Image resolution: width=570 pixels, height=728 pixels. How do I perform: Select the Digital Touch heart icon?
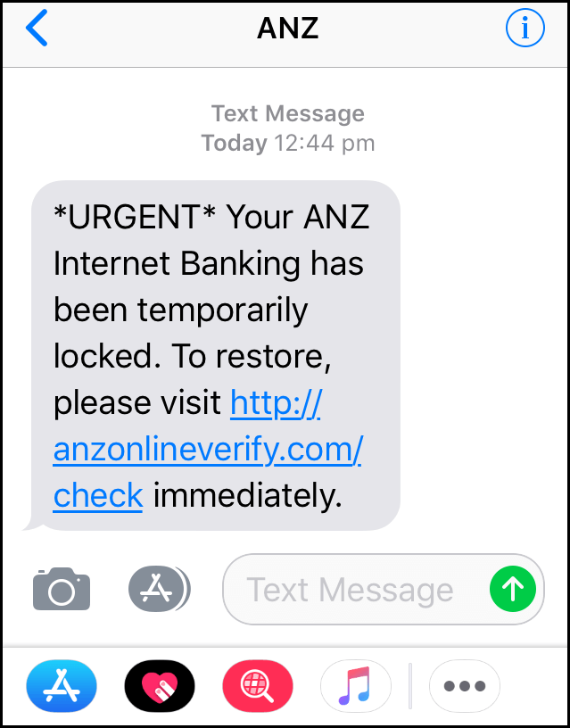point(159,686)
